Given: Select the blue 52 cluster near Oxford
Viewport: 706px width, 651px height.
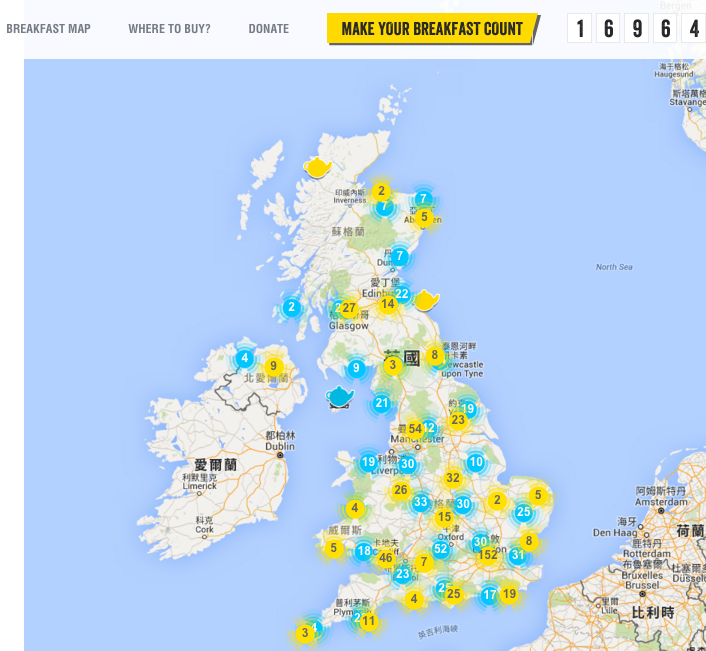Looking at the screenshot, I should 440,548.
